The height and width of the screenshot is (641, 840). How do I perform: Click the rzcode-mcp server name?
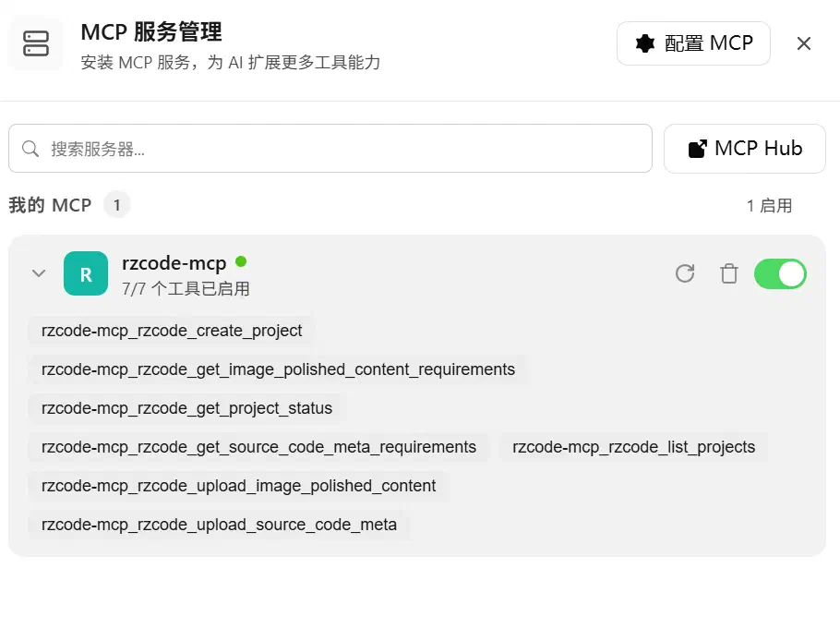174,263
